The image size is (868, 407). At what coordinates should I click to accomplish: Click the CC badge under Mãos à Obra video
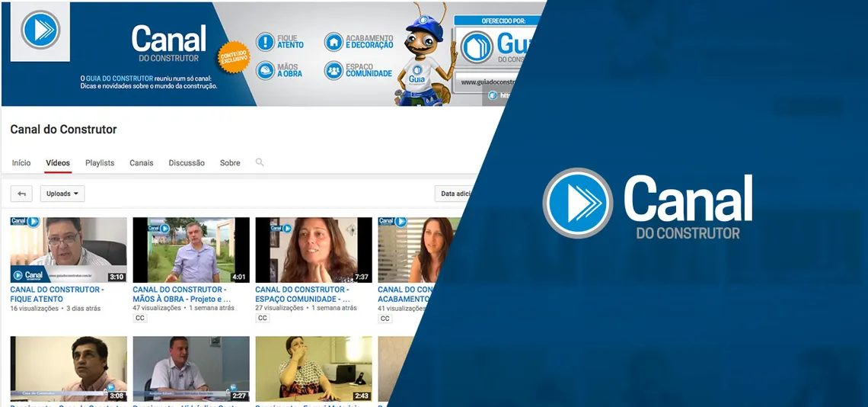tap(140, 319)
